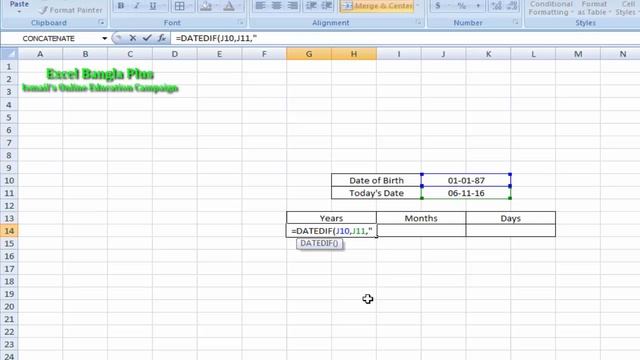The height and width of the screenshot is (360, 640).
Task: Open the Paste options dropdown arrow
Action: [x=19, y=13]
